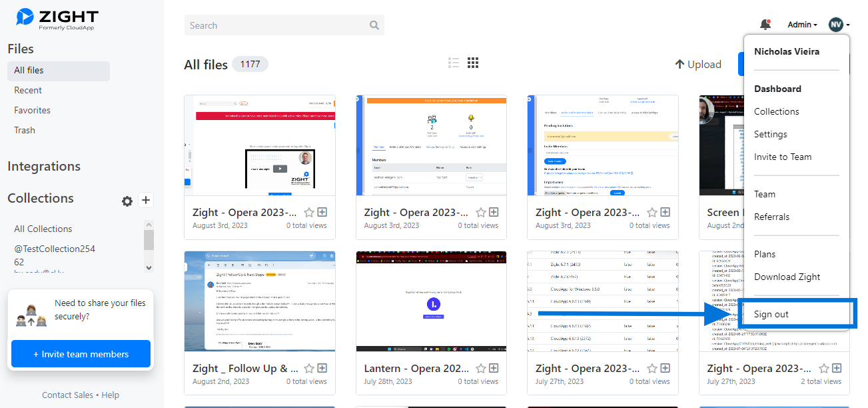The width and height of the screenshot is (868, 408).
Task: Open the Help link
Action: (111, 395)
